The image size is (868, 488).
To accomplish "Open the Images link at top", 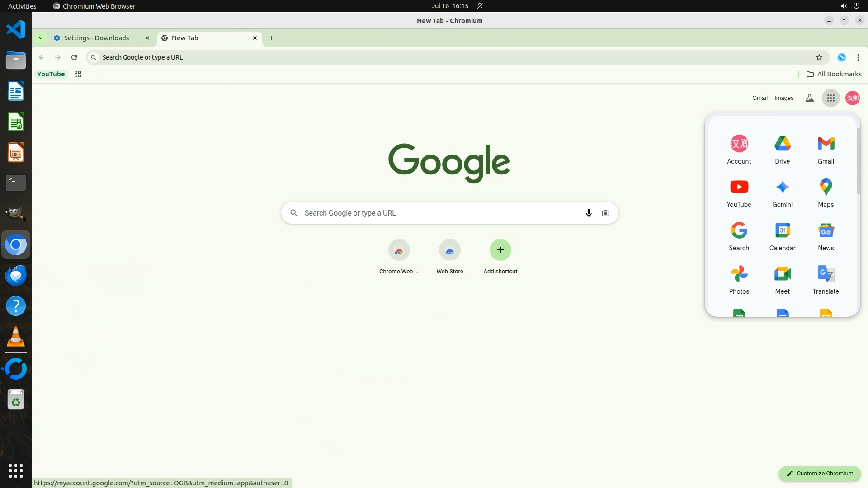I will [x=783, y=98].
